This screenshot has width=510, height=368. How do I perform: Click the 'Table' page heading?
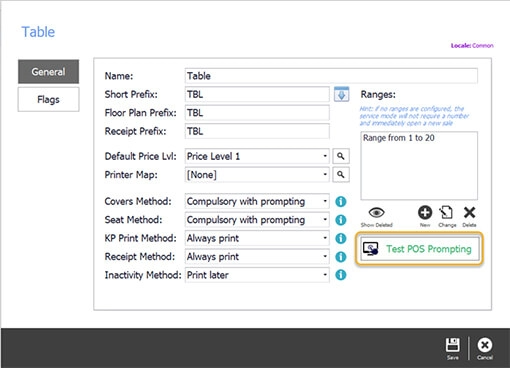[38, 32]
